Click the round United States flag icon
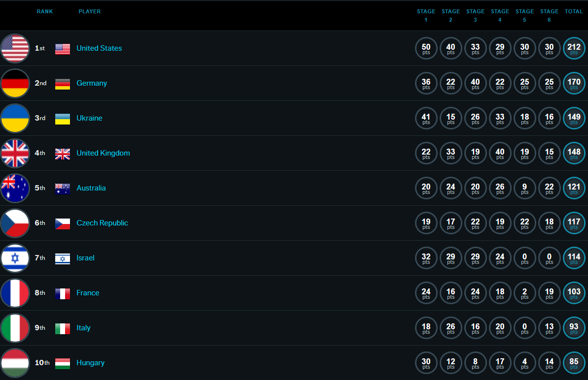588x380 pixels. pyautogui.click(x=15, y=48)
